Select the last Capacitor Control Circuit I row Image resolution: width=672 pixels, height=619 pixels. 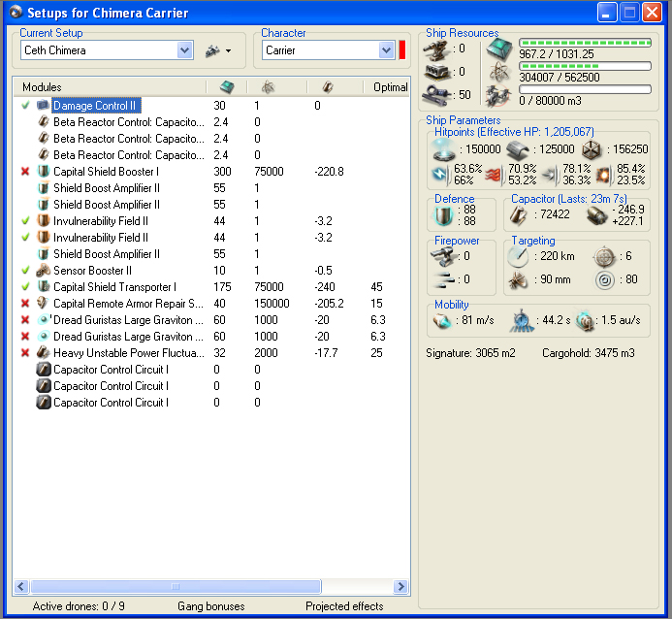tap(210, 402)
